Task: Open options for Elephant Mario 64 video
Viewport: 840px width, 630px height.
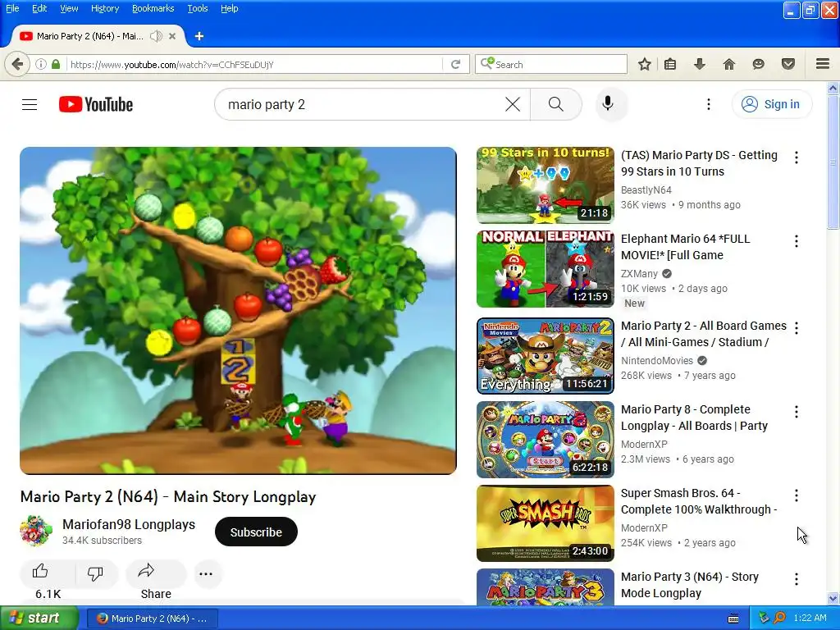Action: [796, 241]
